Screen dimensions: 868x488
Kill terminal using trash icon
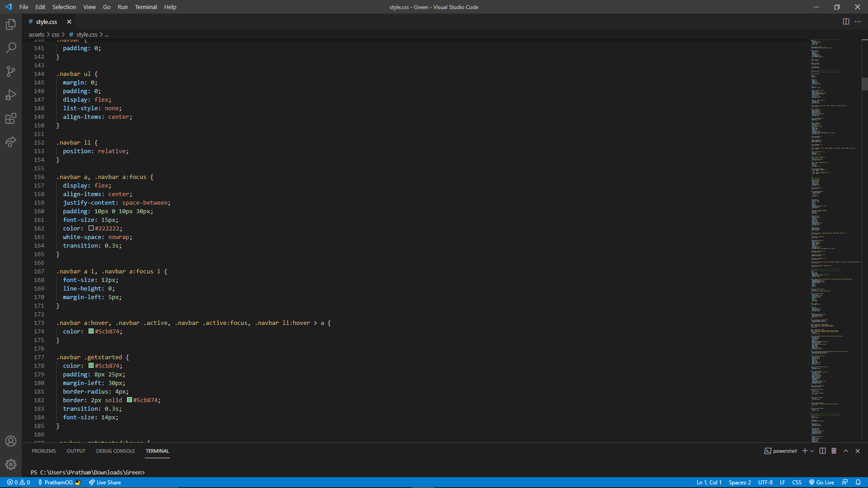click(x=834, y=451)
